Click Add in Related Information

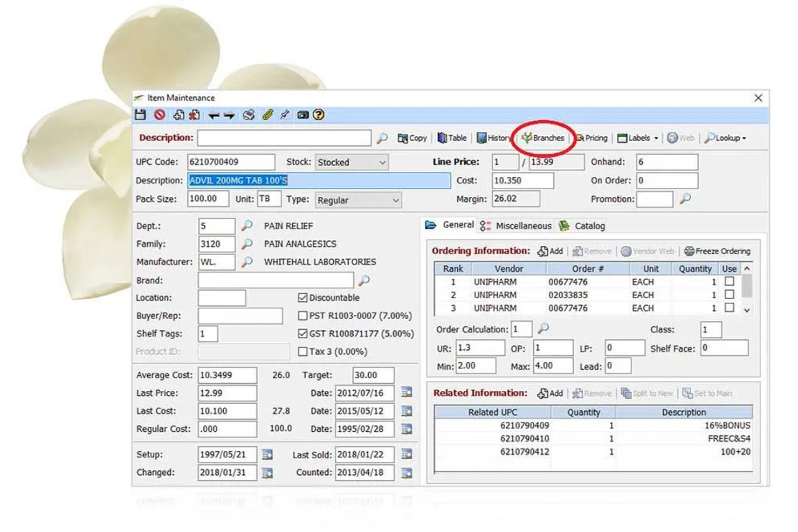550,393
